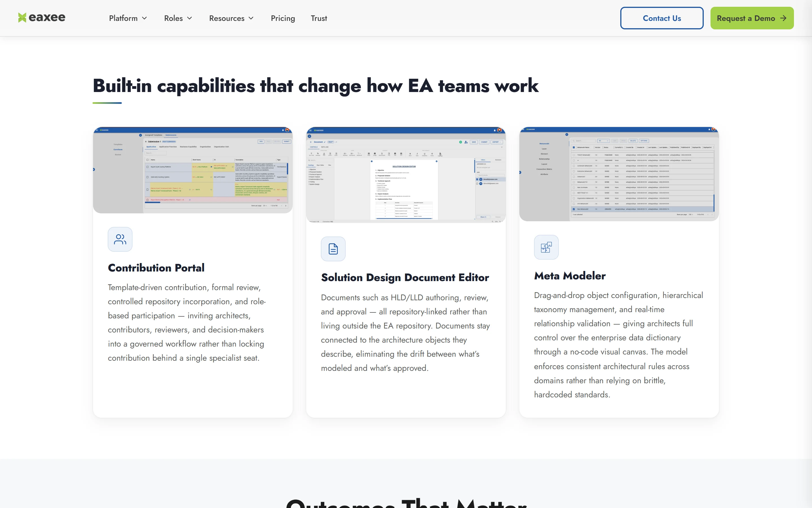812x508 pixels.
Task: Click the document icon for Solution Design Editor
Action: click(x=333, y=249)
